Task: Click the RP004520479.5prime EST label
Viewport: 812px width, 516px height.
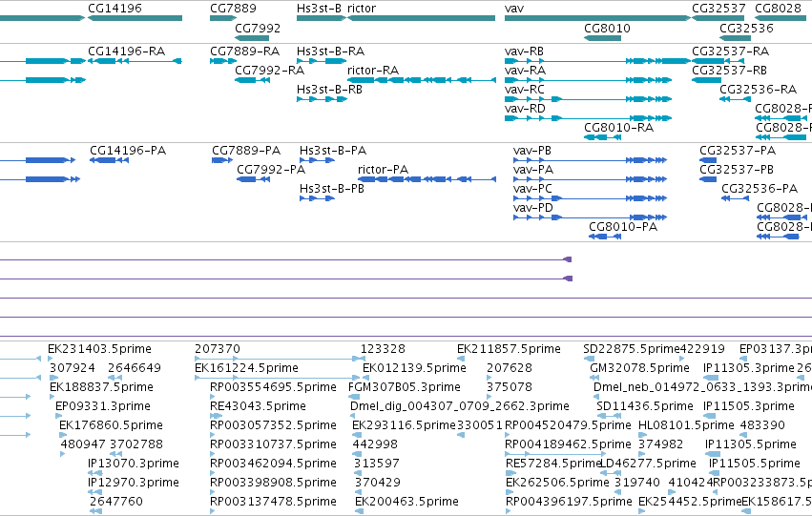Action: 568,426
